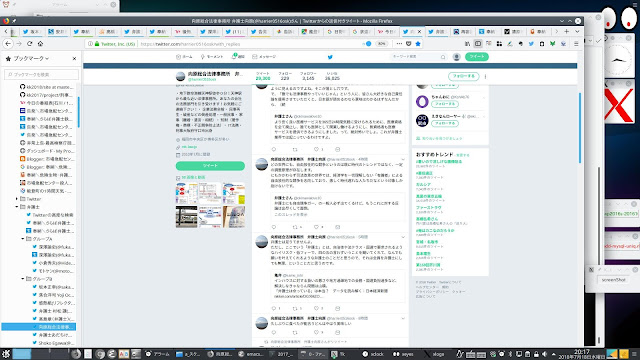Switch to the アラーム taskbar window

pyautogui.click(x=158, y=354)
